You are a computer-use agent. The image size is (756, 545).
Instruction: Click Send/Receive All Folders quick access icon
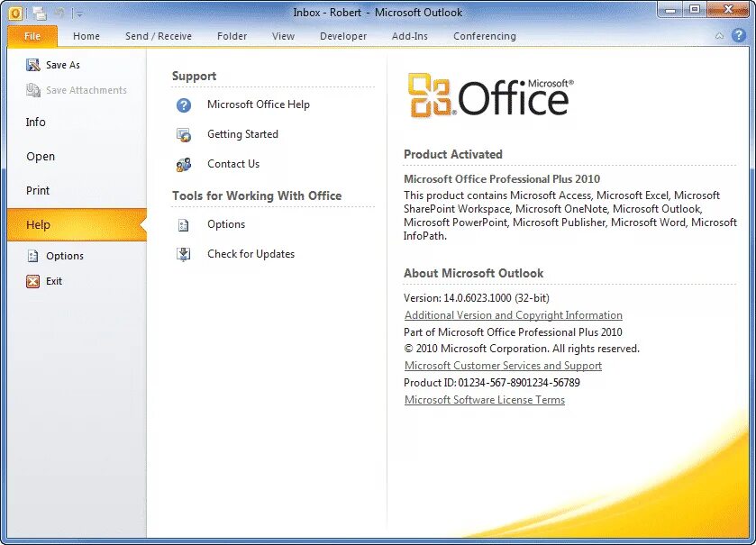(40, 14)
